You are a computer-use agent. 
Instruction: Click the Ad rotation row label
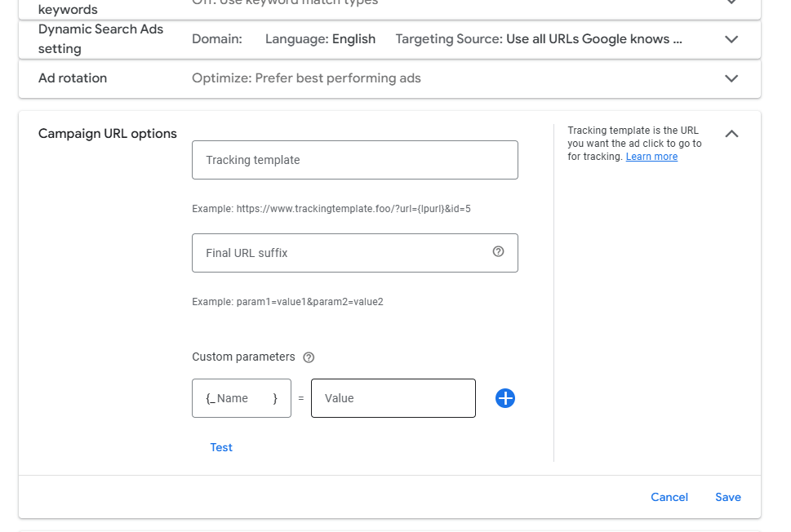pyautogui.click(x=73, y=78)
